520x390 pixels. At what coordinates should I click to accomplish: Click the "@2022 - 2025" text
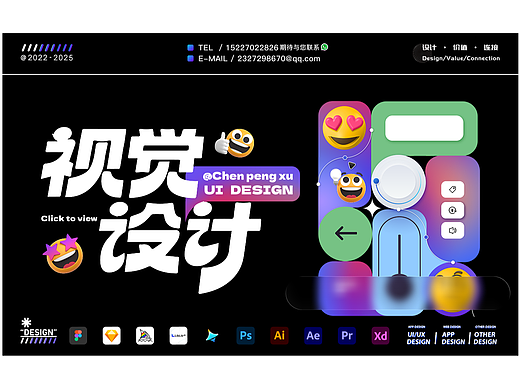[x=47, y=58]
